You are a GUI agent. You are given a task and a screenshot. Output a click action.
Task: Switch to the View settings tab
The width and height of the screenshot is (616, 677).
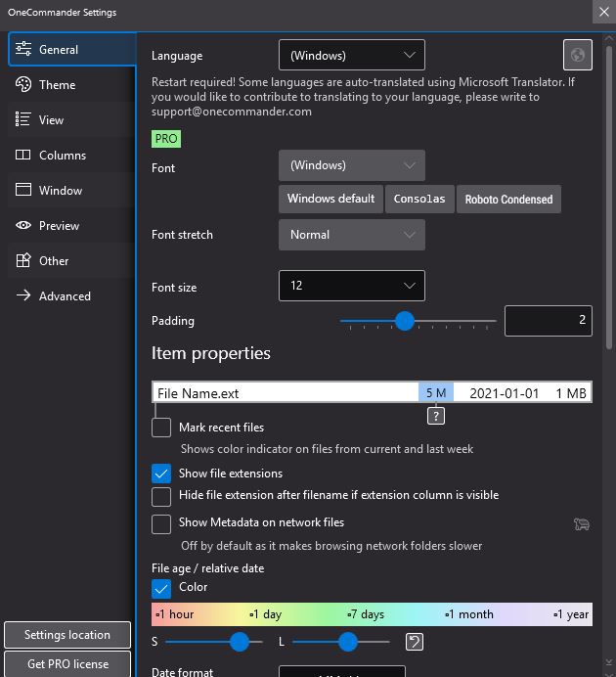click(71, 119)
